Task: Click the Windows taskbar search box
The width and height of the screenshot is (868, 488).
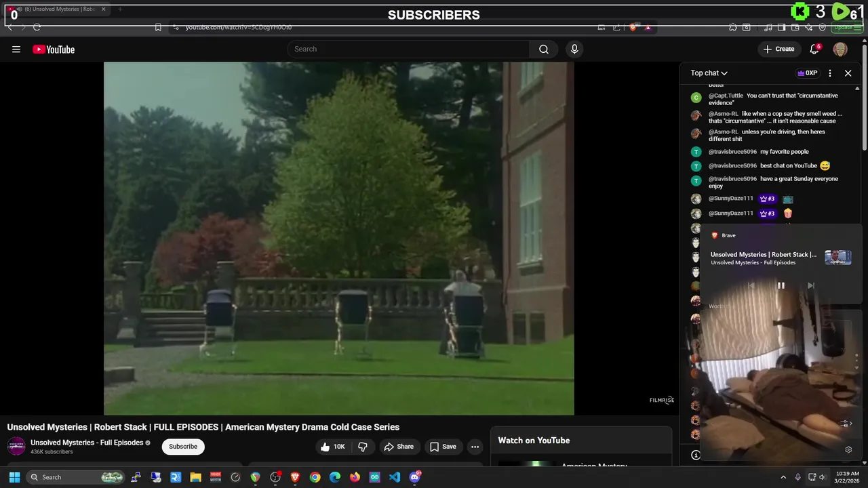Action: 75,477
